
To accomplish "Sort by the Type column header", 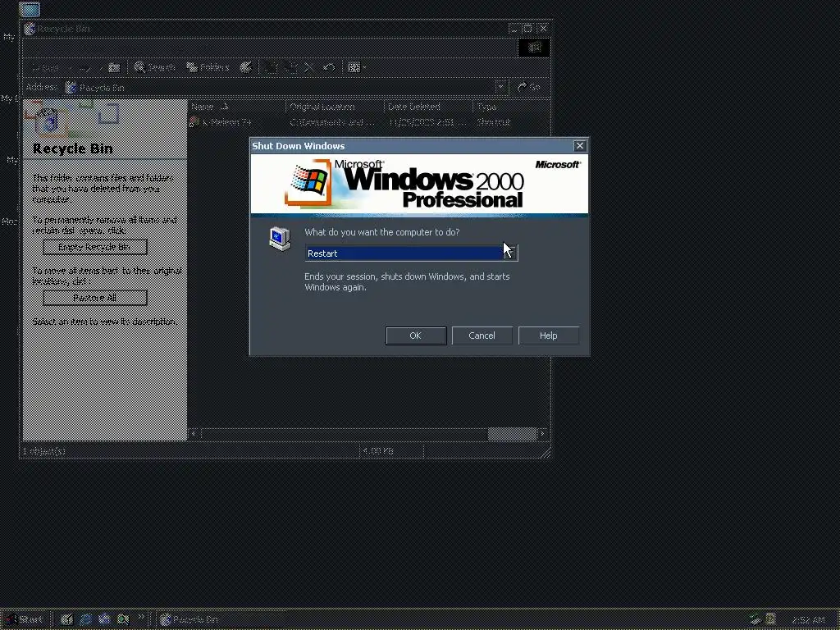I will [x=510, y=107].
